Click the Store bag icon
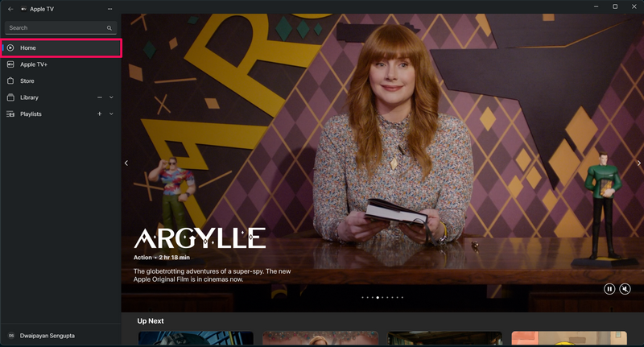 pyautogui.click(x=10, y=81)
